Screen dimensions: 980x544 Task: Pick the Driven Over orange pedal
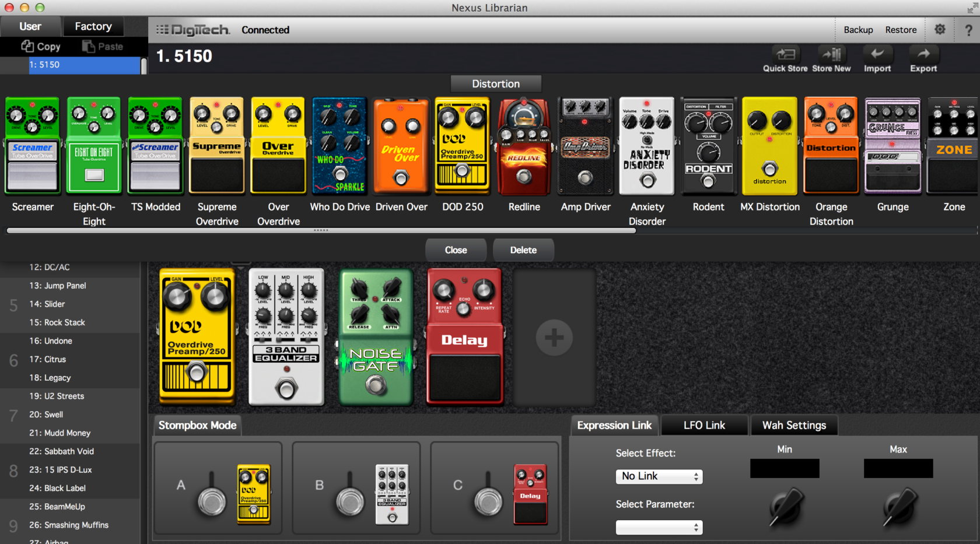(x=401, y=146)
